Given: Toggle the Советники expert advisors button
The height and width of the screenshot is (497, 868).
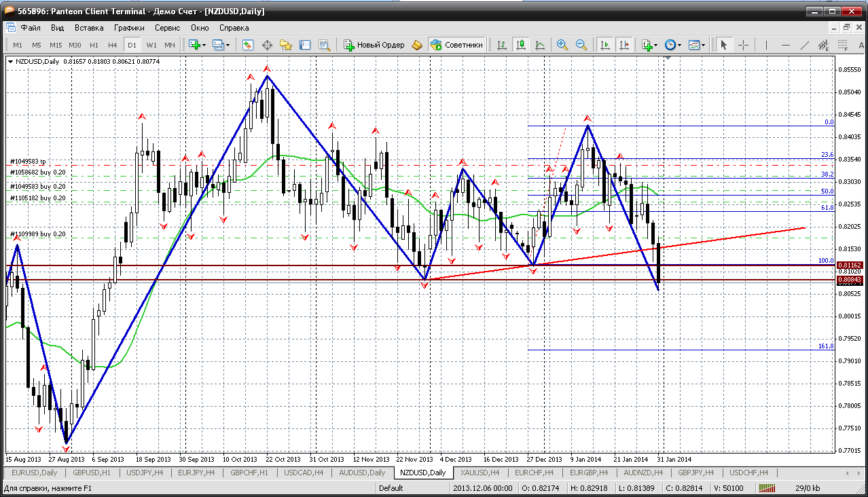Looking at the screenshot, I should click(457, 45).
